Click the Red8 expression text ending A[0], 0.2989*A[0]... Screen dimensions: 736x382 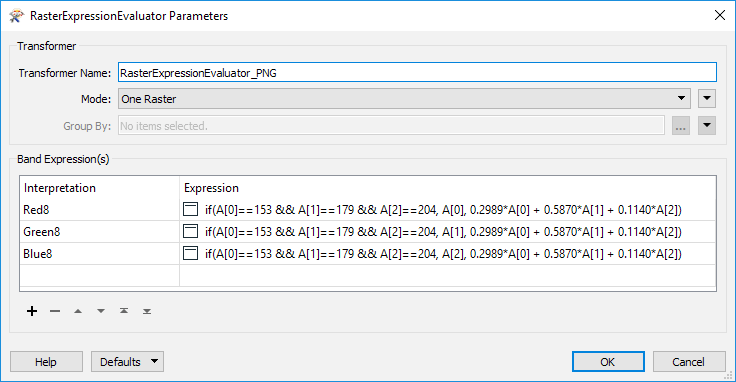pyautogui.click(x=443, y=209)
